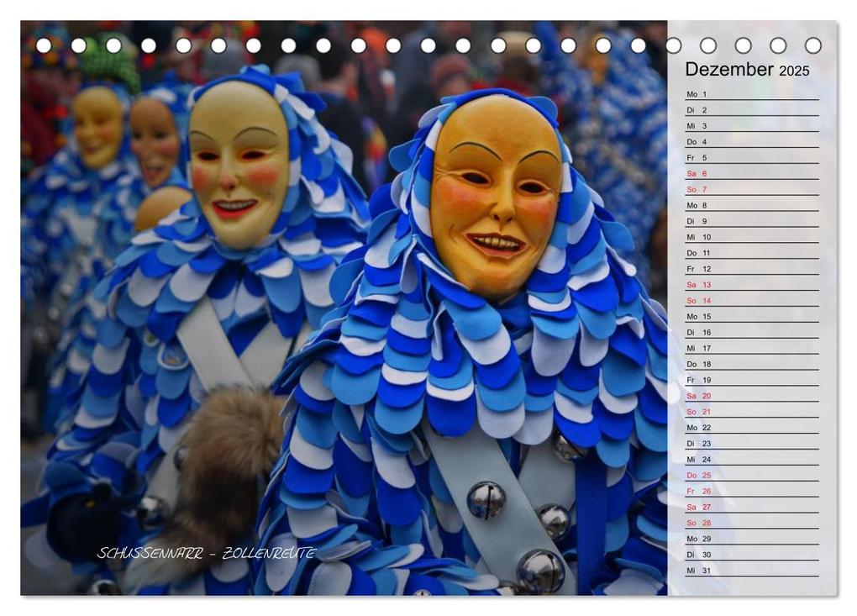The image size is (857, 616).
Task: Click the Mi 24 date line
Action: (x=750, y=459)
